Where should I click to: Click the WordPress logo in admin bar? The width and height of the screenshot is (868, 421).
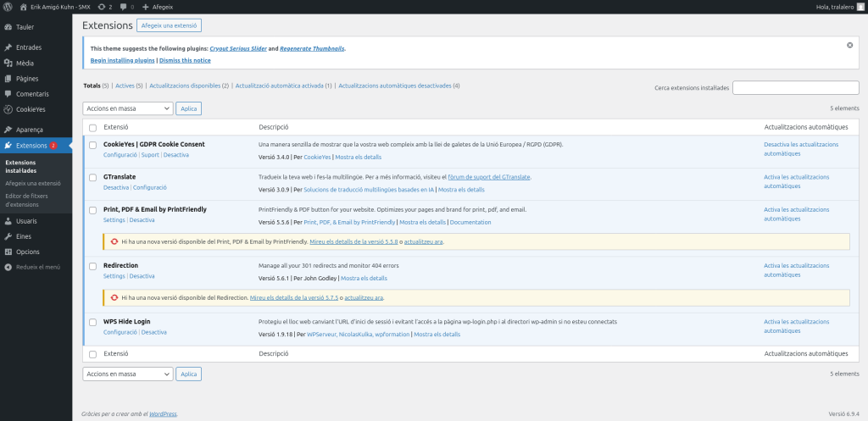(x=8, y=6)
